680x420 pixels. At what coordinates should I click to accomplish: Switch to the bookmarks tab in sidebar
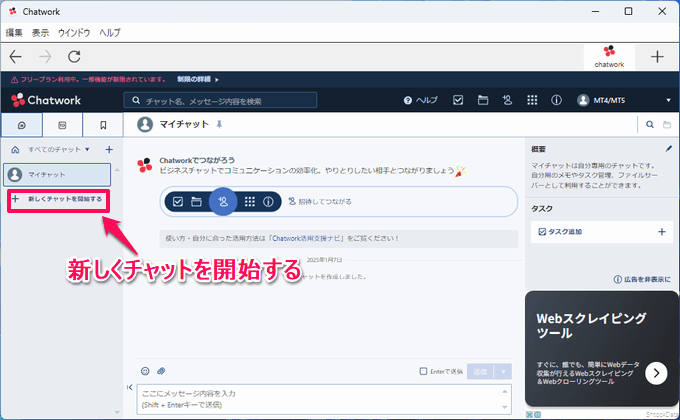click(103, 125)
